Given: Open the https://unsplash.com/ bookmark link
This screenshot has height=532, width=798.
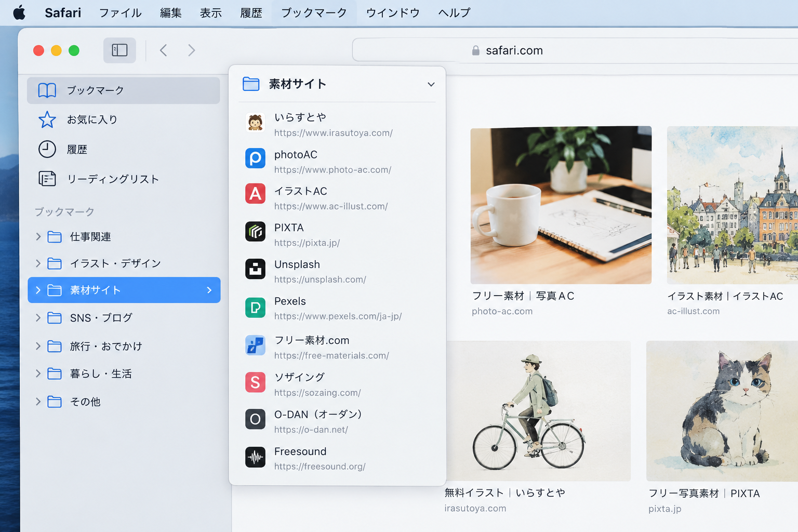Looking at the screenshot, I should 320,280.
